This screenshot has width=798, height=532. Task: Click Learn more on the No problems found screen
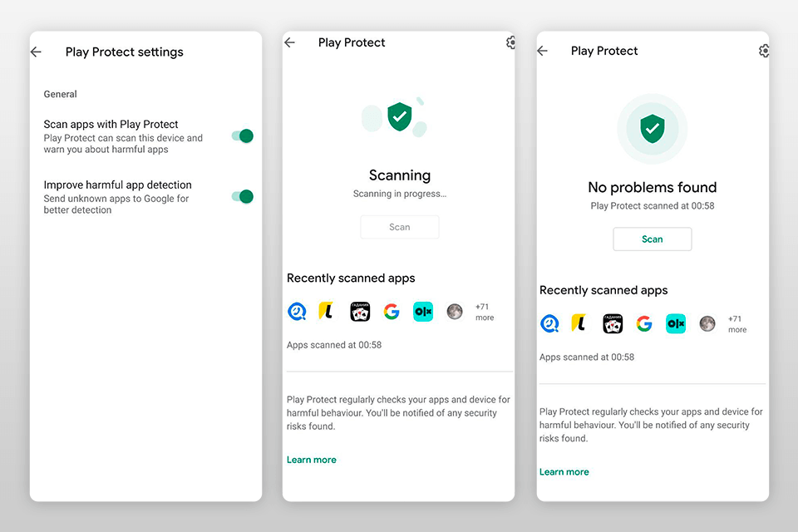click(x=564, y=471)
